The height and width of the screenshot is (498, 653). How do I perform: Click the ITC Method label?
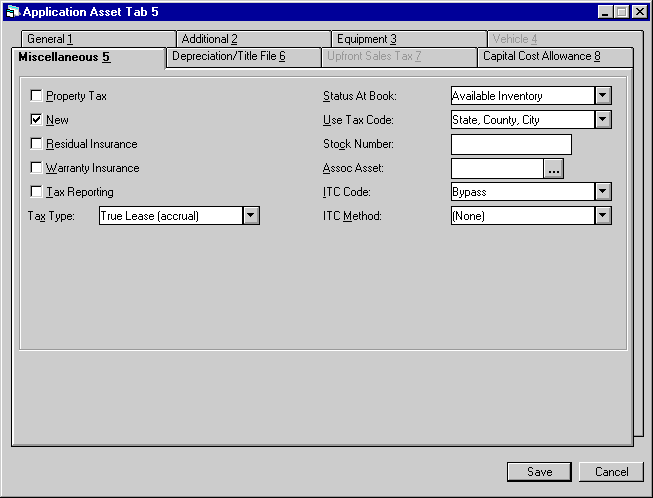(x=352, y=216)
